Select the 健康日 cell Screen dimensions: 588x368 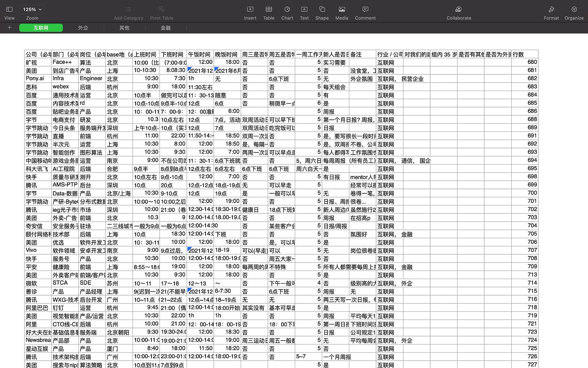point(254,209)
